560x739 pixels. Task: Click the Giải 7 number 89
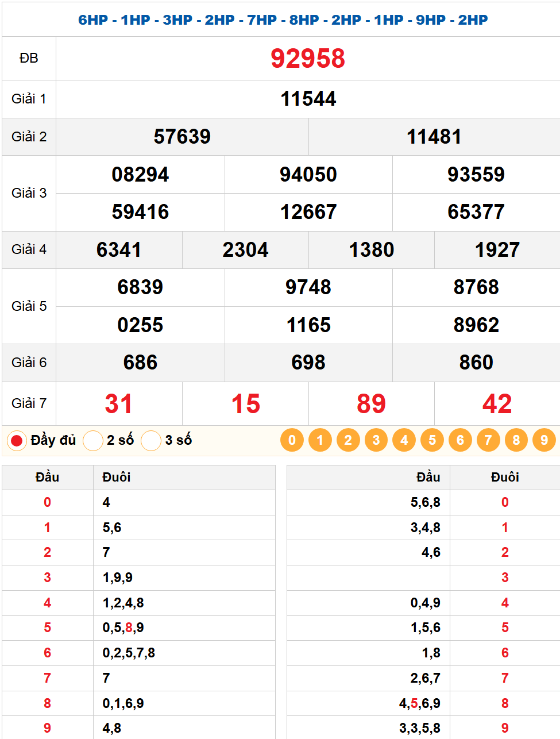[371, 404]
